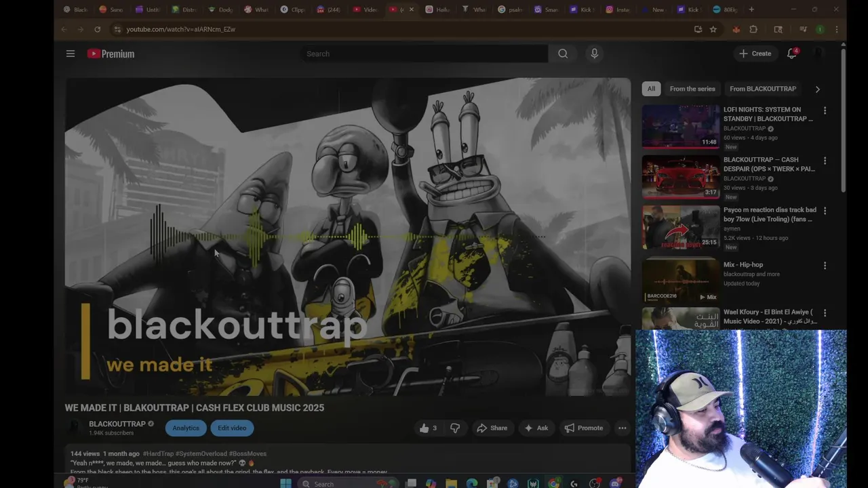Open the Windows Start menu

pyautogui.click(x=285, y=483)
